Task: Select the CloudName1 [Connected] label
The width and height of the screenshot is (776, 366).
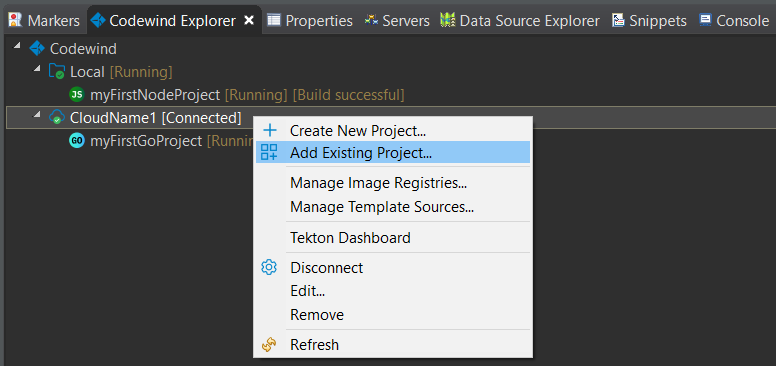Action: coord(155,118)
